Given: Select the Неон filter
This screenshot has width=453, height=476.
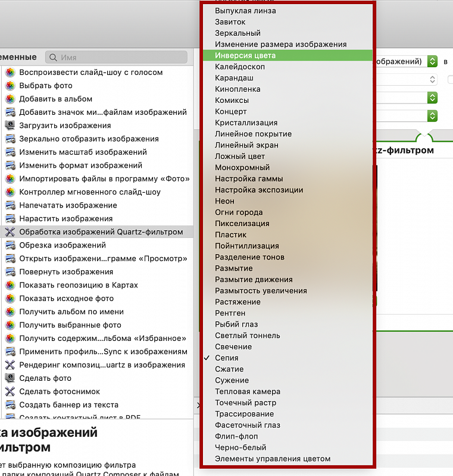Looking at the screenshot, I should 288,201.
